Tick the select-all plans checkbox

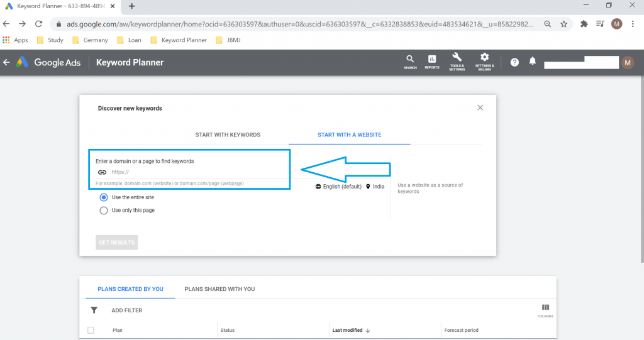pyautogui.click(x=91, y=330)
